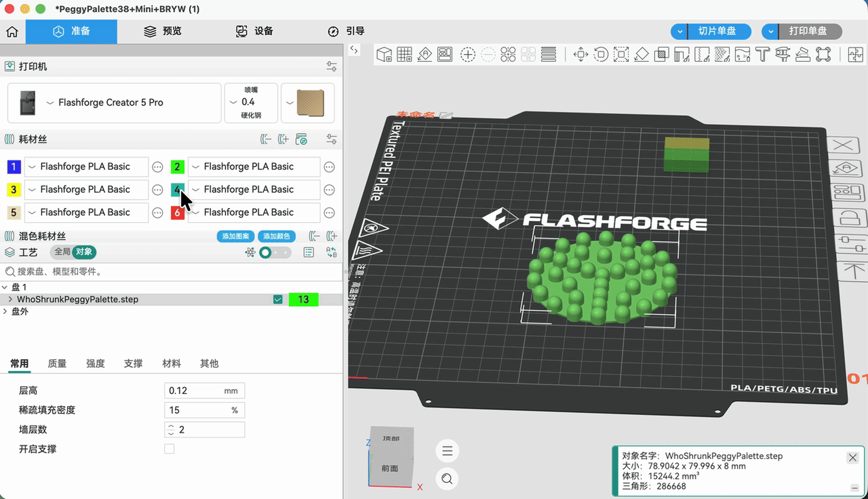This screenshot has height=499, width=868.
Task: Select the Rotate tool
Action: pyautogui.click(x=601, y=55)
